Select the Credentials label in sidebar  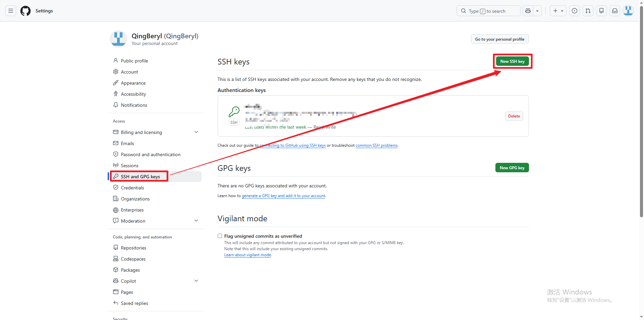tap(132, 188)
